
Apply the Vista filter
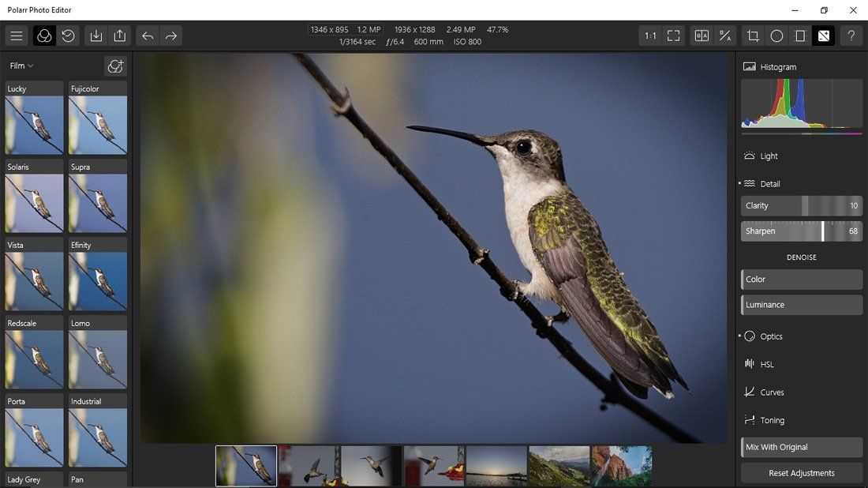pos(34,275)
